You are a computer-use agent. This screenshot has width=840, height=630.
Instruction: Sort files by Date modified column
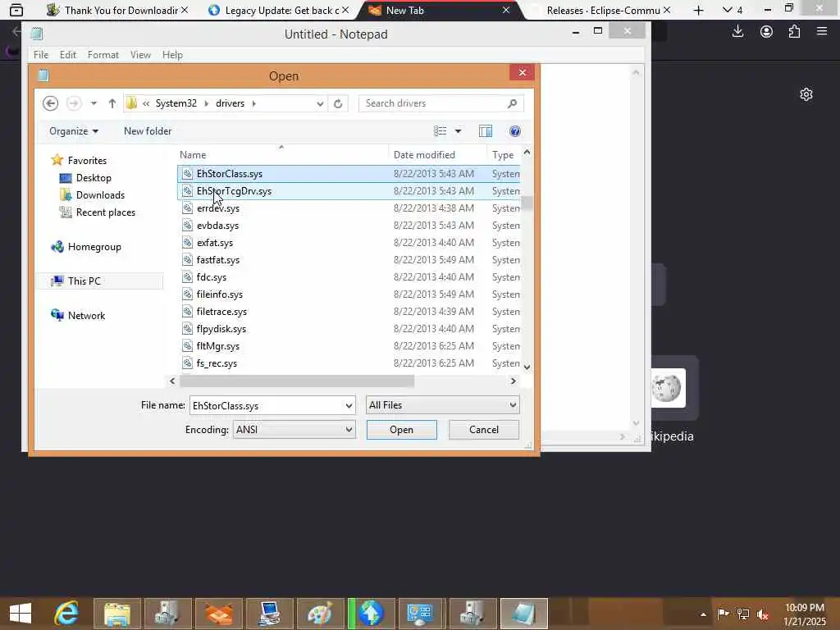(x=438, y=155)
